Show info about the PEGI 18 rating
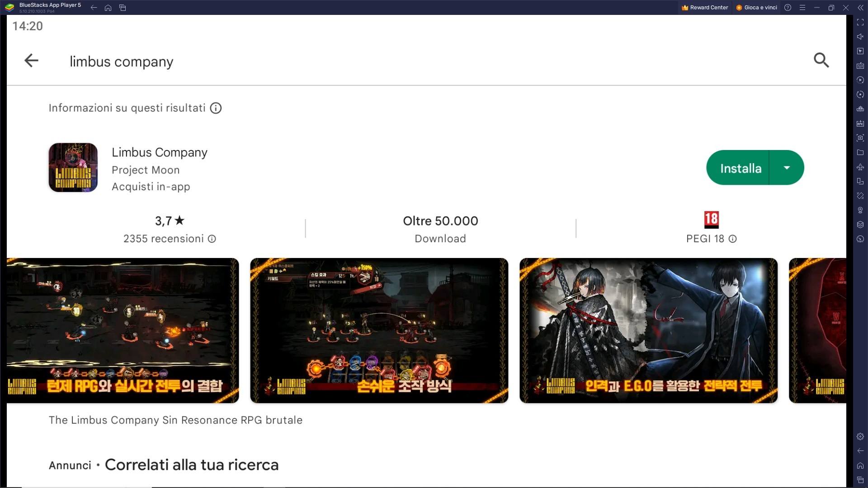Viewport: 868px width, 488px height. 732,239
